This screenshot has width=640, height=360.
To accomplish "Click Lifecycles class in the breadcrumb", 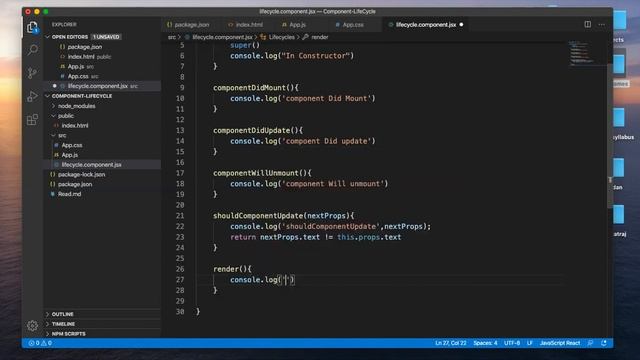I will point(281,37).
